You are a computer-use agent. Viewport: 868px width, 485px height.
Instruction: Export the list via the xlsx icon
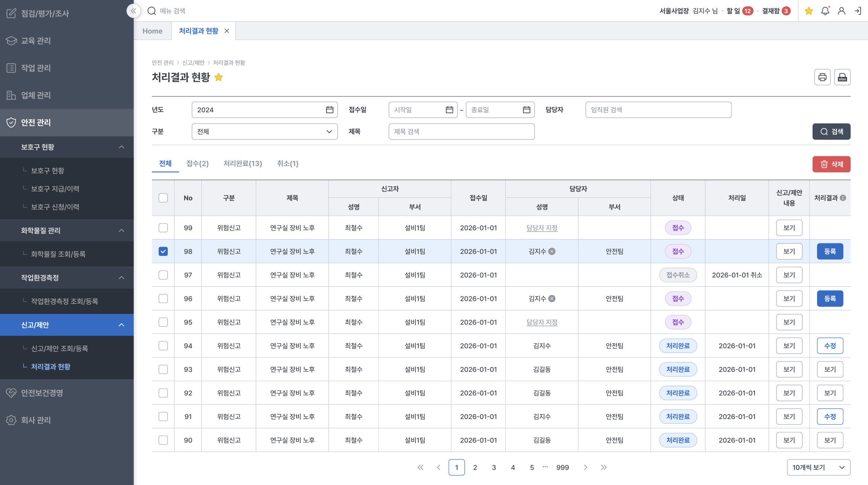point(842,77)
